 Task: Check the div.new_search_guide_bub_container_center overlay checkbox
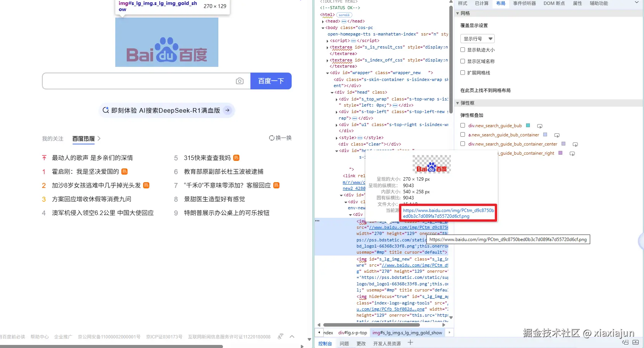463,144
